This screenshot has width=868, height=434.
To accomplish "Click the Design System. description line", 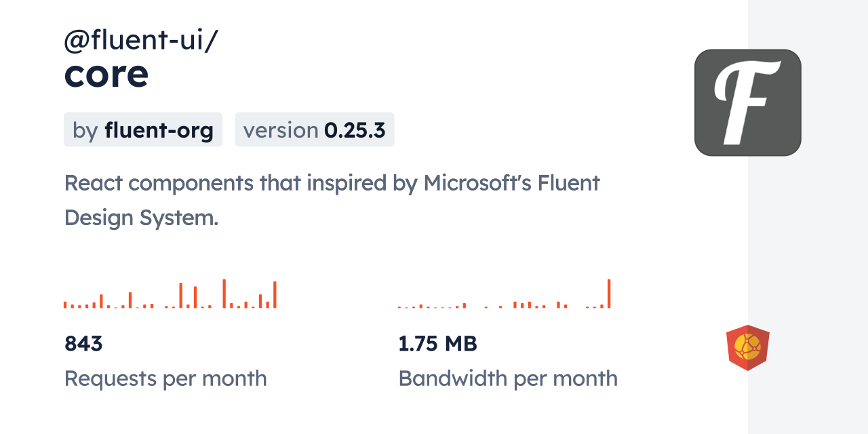I will [141, 218].
